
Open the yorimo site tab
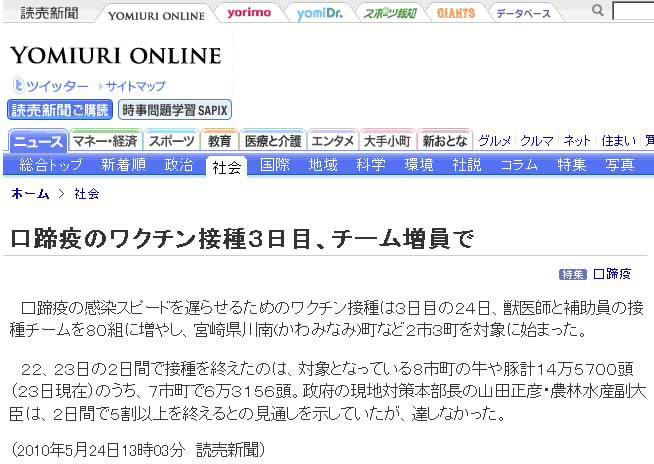pyautogui.click(x=248, y=13)
